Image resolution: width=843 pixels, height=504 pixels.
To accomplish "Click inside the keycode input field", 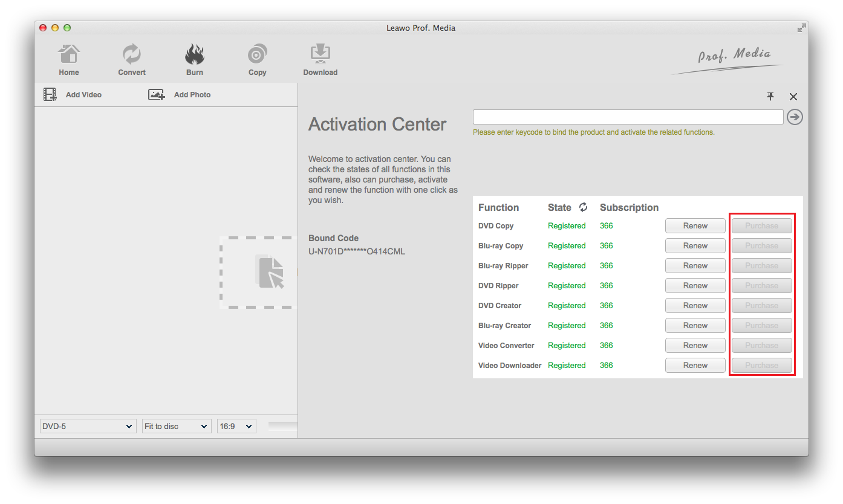I will click(x=628, y=117).
